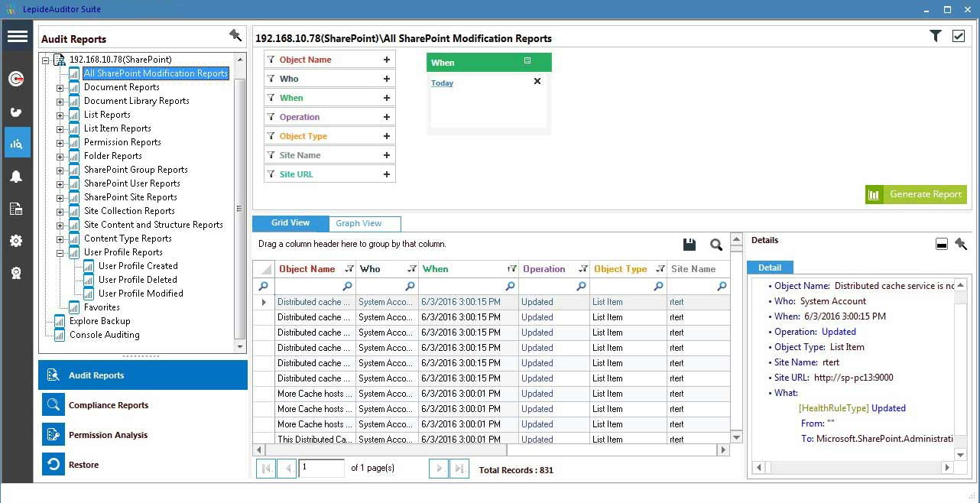The height and width of the screenshot is (503, 980).
Task: Select All SharePoint Modification Reports
Action: pos(155,73)
